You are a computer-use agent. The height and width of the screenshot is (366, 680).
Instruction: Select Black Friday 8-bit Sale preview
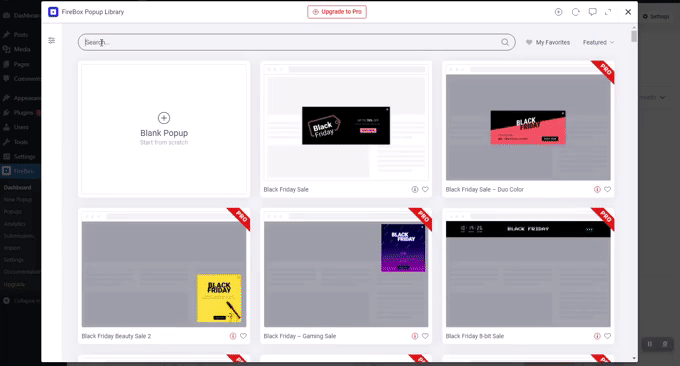pyautogui.click(x=528, y=270)
